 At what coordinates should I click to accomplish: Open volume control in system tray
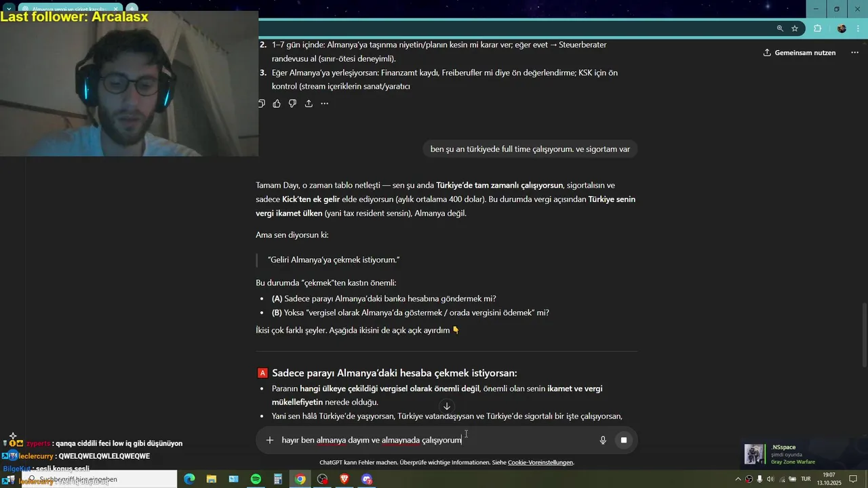coord(770,479)
